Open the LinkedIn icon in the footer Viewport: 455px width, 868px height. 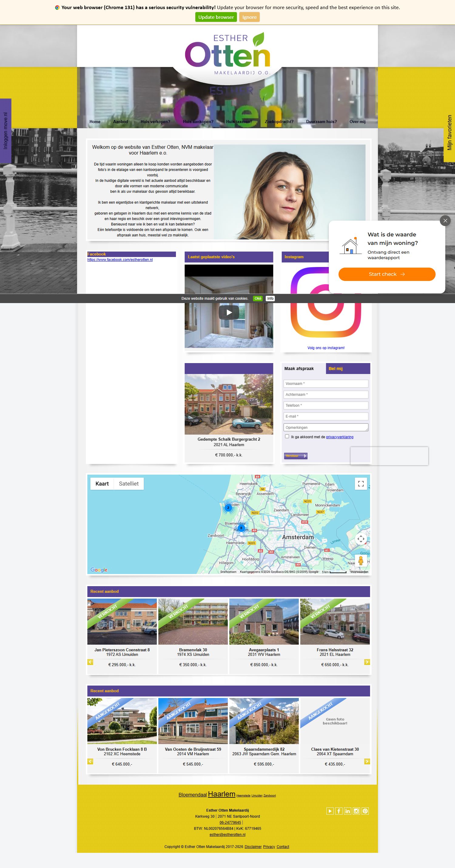[x=347, y=811]
